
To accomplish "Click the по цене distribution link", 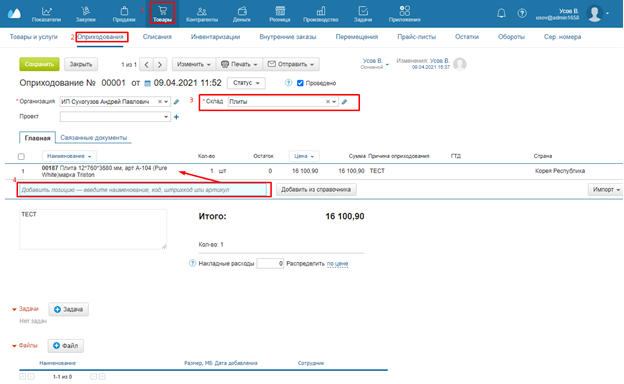I will (x=337, y=264).
